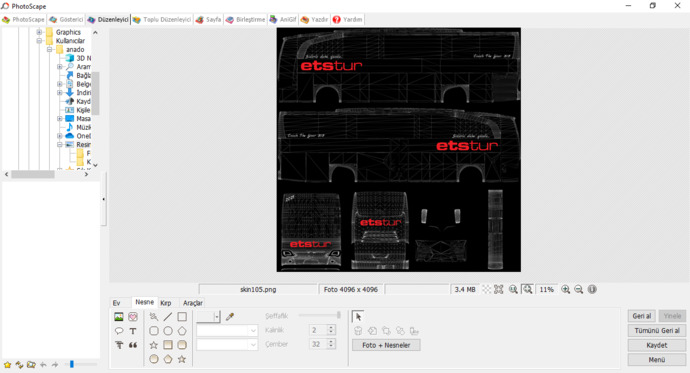Select the filled circle shape tool
The image size is (690, 373).
click(x=154, y=359)
